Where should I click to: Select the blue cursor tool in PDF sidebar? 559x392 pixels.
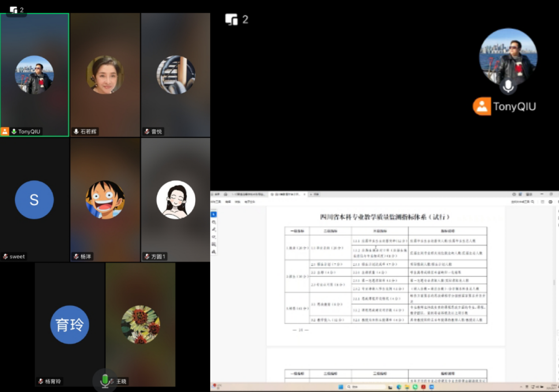click(x=214, y=214)
